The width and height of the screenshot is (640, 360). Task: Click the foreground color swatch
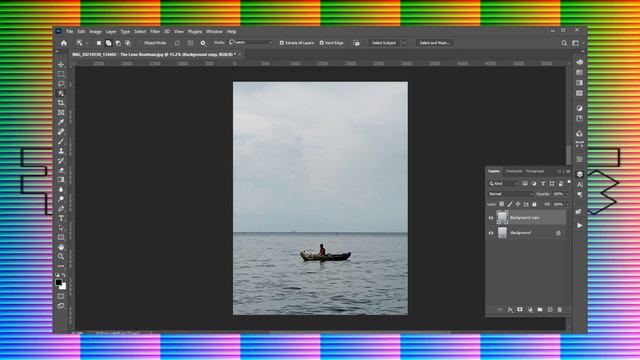59,282
